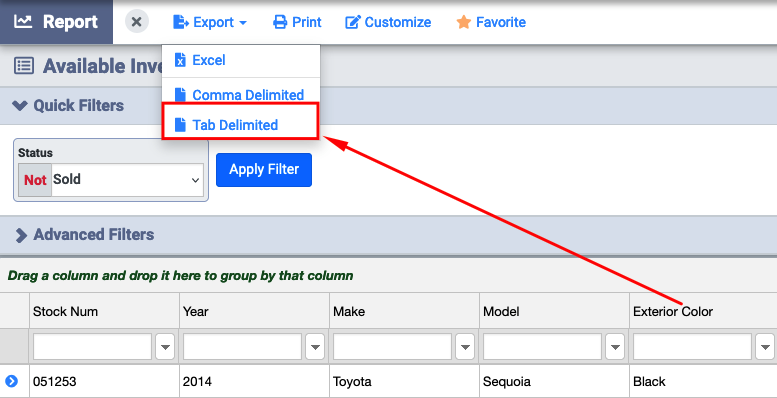Click stock number 051253 cell
The width and height of the screenshot is (777, 398).
coord(105,382)
